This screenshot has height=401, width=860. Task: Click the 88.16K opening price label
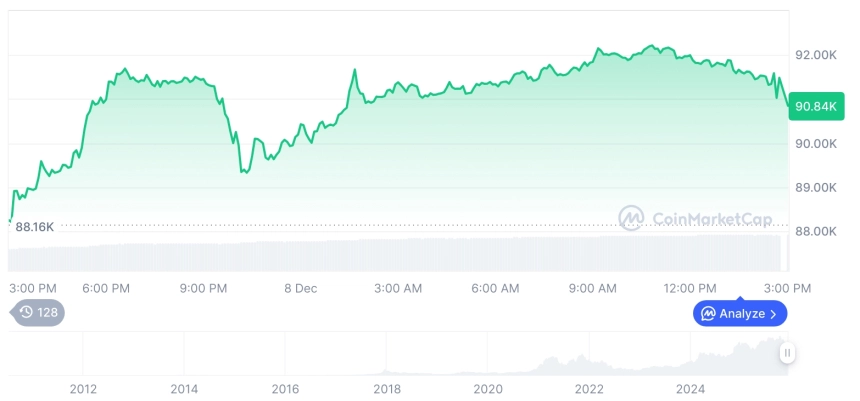(x=34, y=227)
